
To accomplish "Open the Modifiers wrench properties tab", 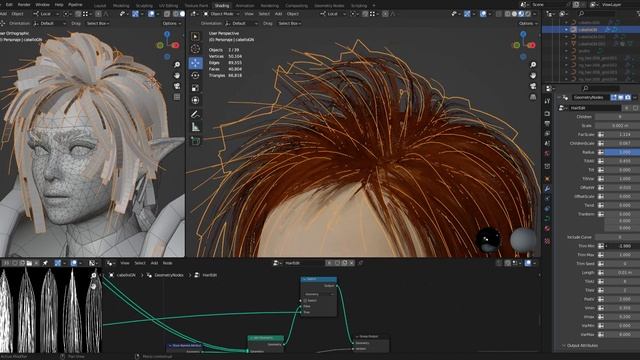I will (x=547, y=189).
